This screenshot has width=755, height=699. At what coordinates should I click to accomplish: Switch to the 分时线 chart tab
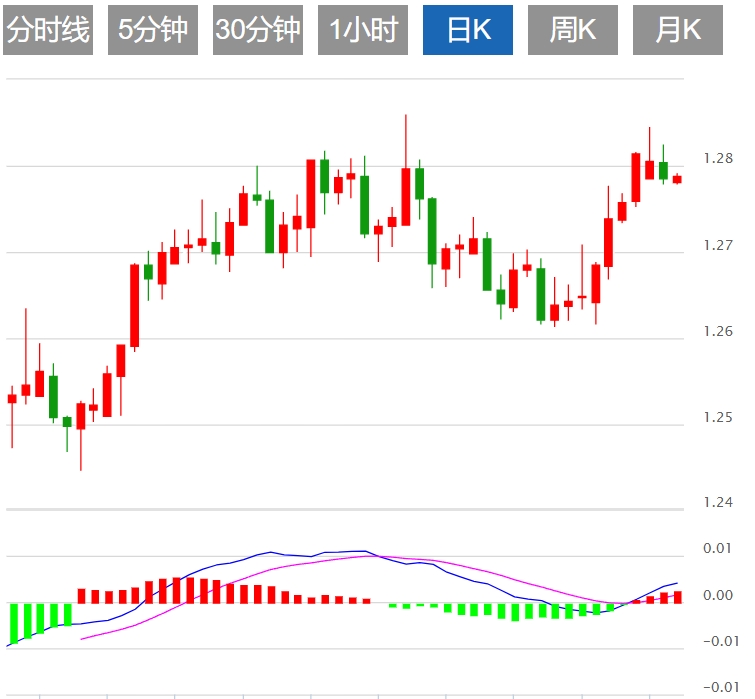click(48, 30)
